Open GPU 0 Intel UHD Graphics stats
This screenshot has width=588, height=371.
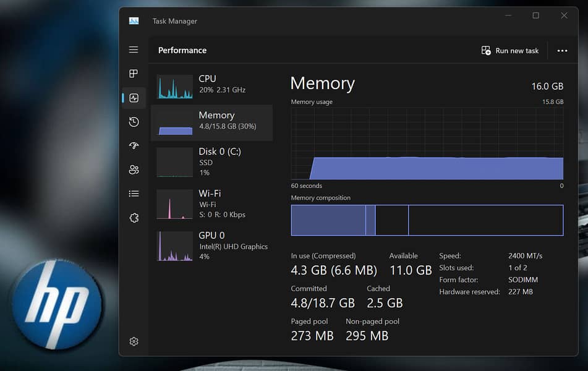click(211, 245)
